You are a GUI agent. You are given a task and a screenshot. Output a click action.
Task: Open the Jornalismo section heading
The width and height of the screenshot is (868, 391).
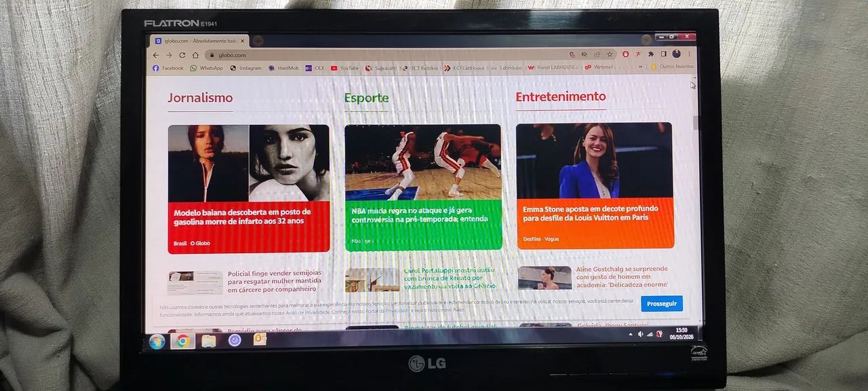pyautogui.click(x=200, y=98)
